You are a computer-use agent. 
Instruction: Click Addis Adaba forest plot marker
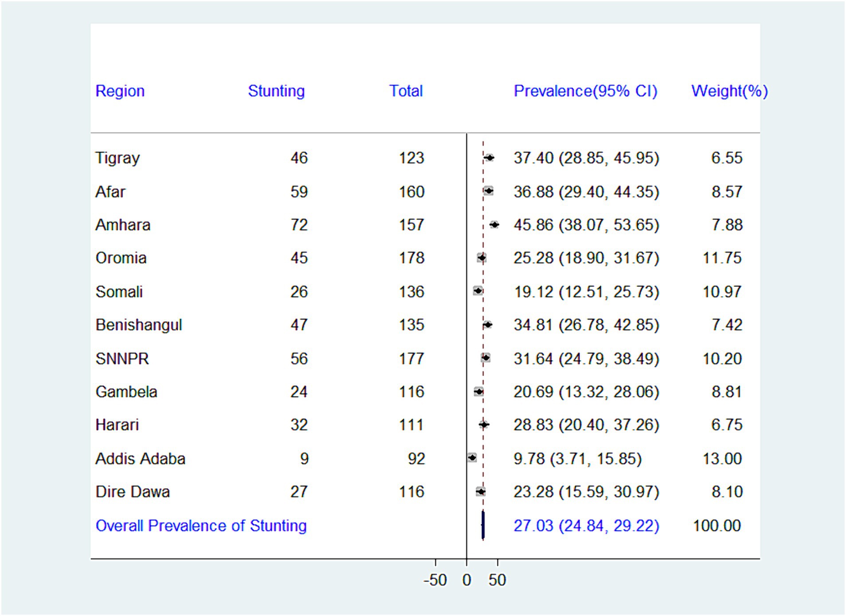(x=472, y=457)
